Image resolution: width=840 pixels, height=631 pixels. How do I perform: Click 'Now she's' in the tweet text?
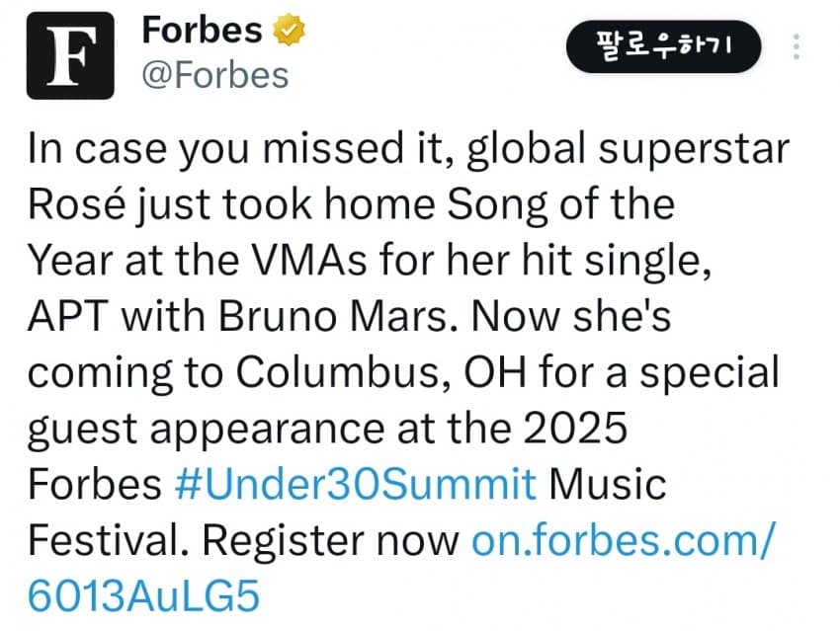pyautogui.click(x=571, y=316)
